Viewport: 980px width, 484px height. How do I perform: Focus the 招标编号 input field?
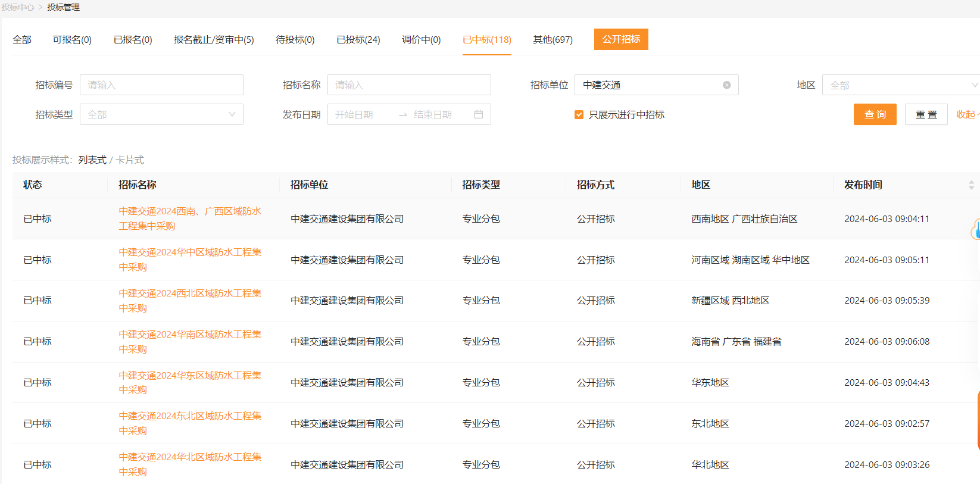[x=161, y=85]
